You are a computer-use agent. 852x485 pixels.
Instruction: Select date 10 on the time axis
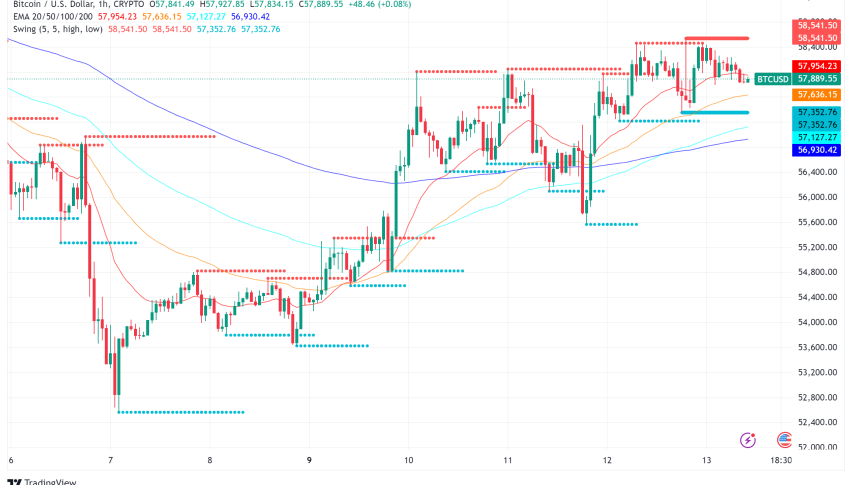409,461
